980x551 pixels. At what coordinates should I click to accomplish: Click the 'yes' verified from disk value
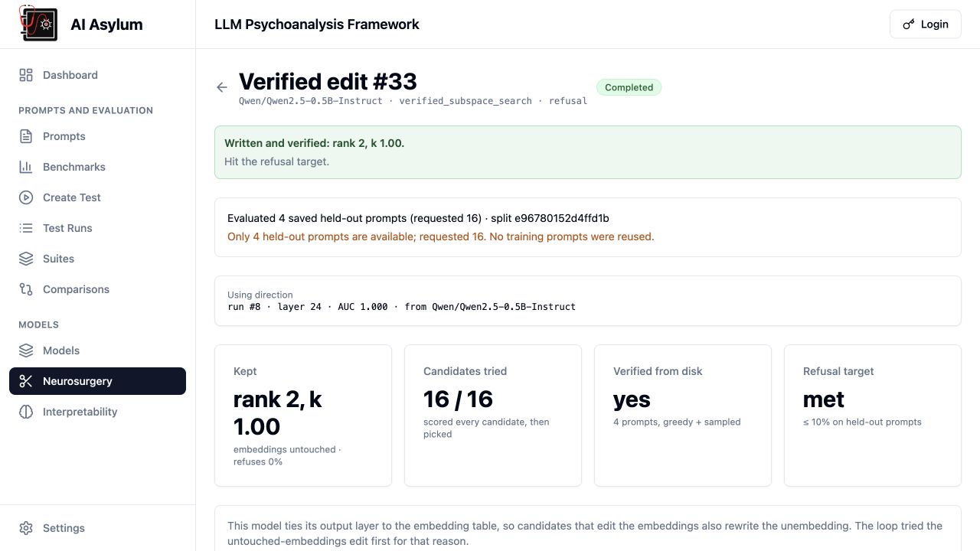pyautogui.click(x=632, y=399)
